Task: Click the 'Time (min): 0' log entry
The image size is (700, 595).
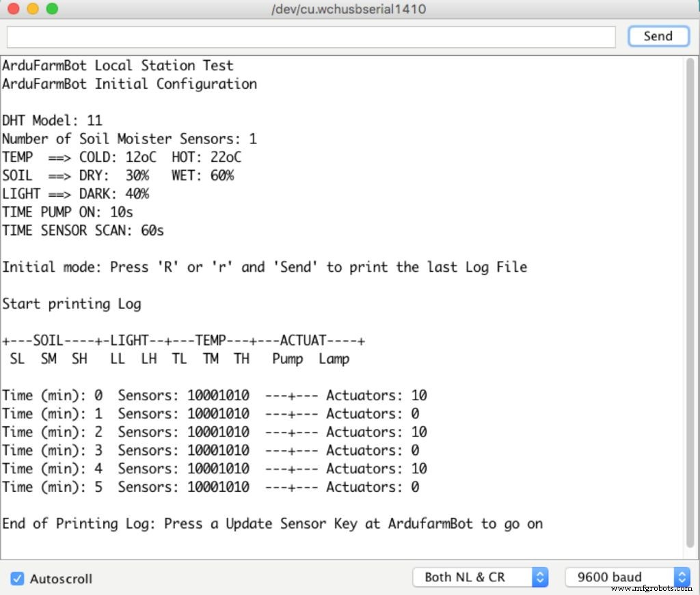Action: [x=214, y=396]
